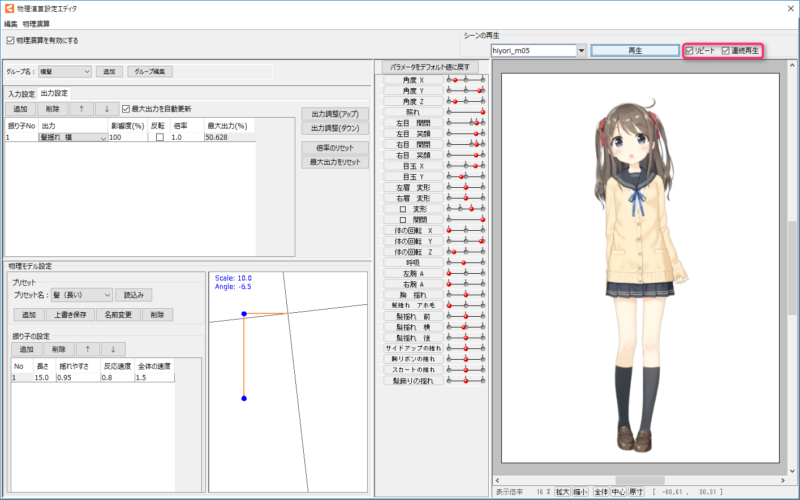Click 出力調整(ダウン) button

(x=335, y=128)
